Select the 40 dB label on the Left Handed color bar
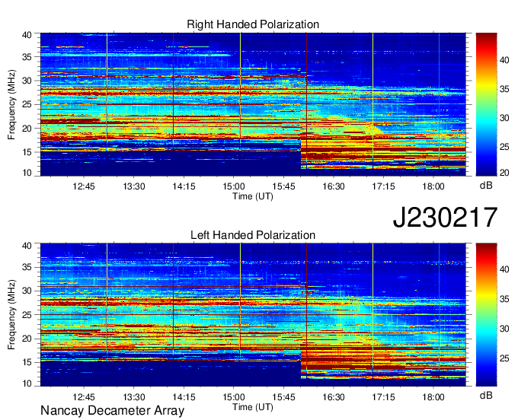 (504, 269)
